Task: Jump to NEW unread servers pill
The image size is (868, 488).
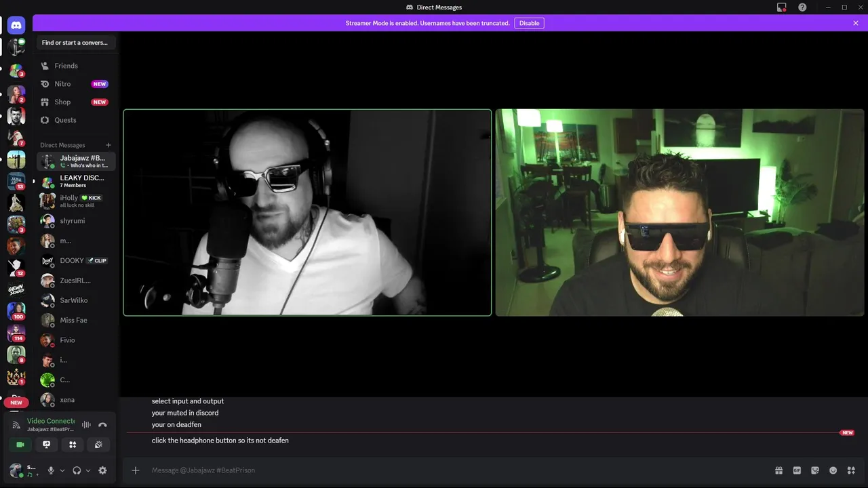Action: [16, 403]
